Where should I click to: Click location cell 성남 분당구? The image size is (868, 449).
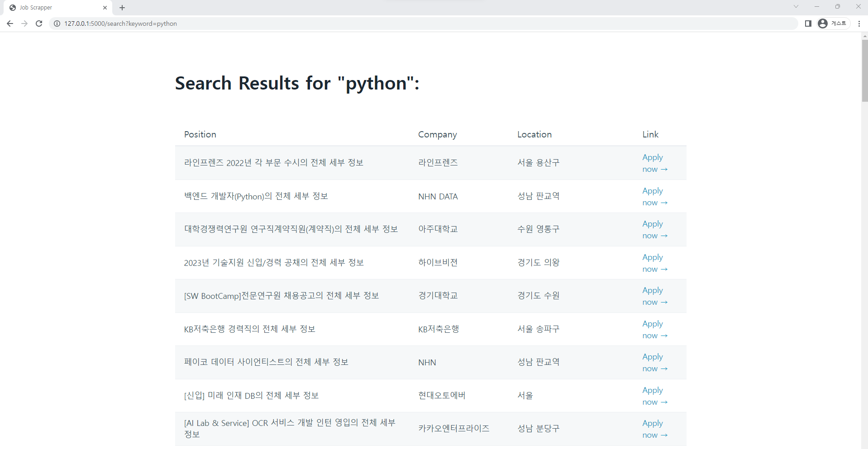point(538,429)
